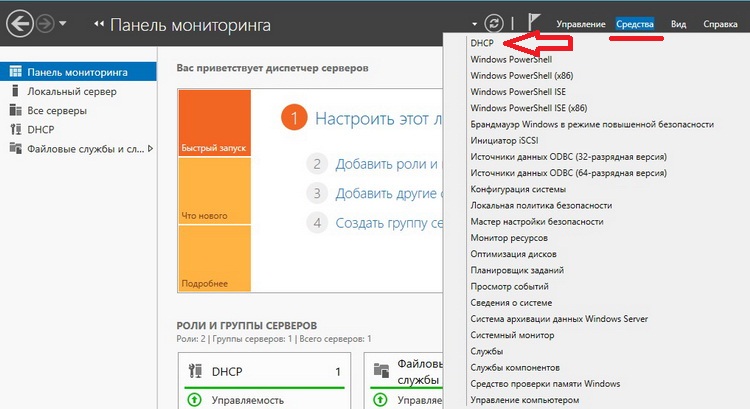Click the DHCP tile server icon

click(x=195, y=371)
